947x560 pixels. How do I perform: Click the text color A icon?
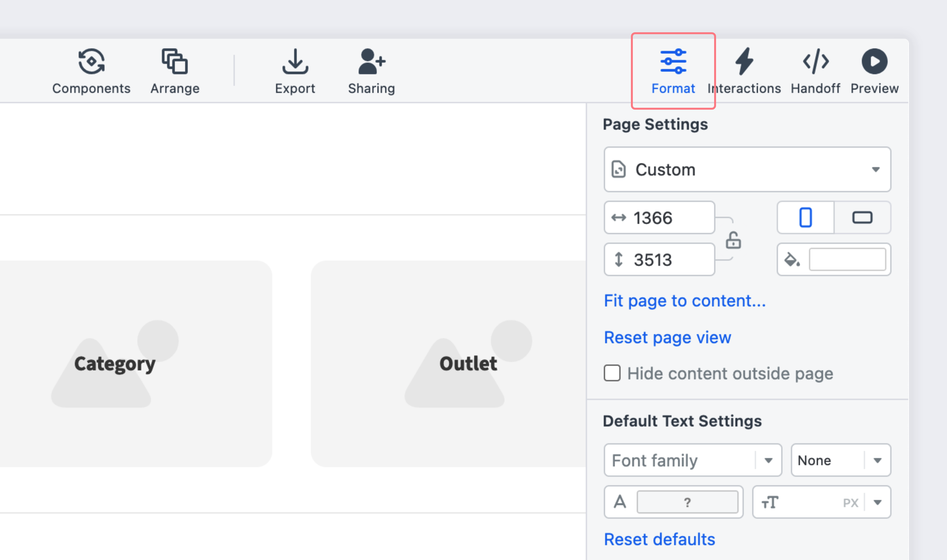point(620,502)
